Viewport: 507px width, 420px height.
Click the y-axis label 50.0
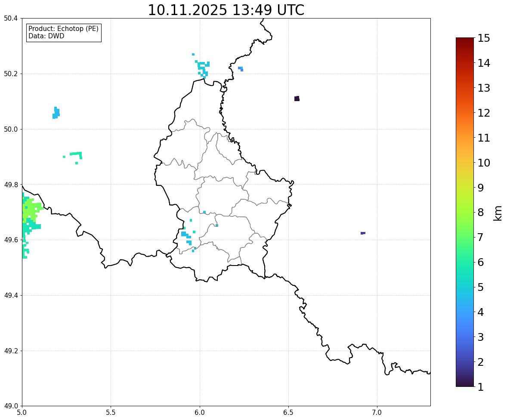pos(11,130)
